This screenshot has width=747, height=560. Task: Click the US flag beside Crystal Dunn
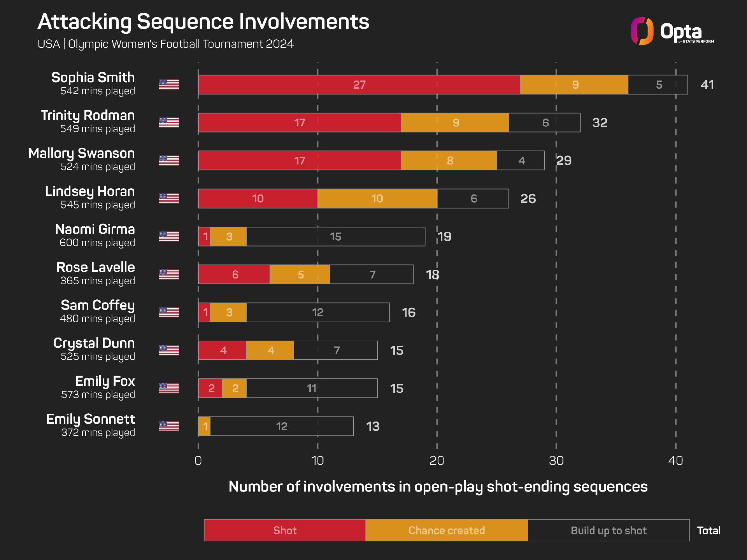pyautogui.click(x=169, y=350)
